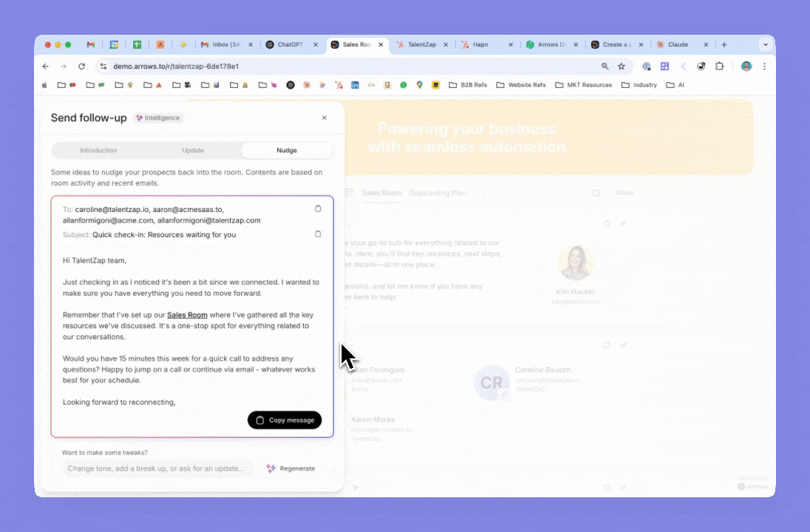This screenshot has height=532, width=810.
Task: Open the pinned orange A tab
Action: pyautogui.click(x=160, y=44)
